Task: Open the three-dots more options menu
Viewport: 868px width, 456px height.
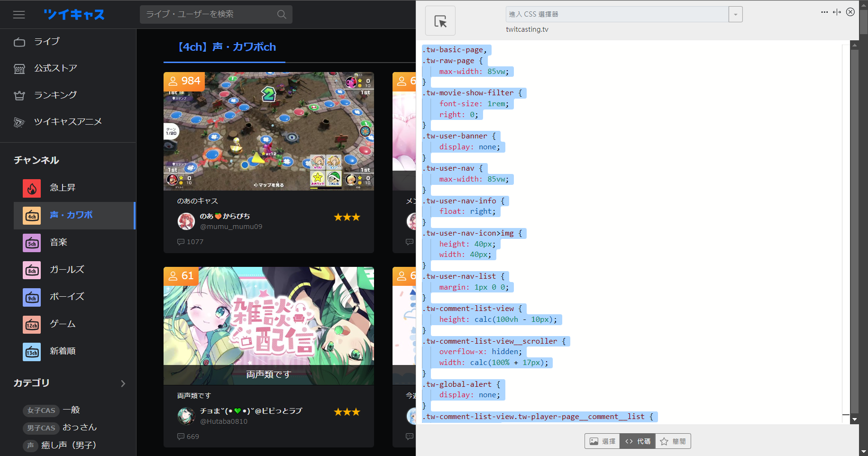Action: [824, 12]
